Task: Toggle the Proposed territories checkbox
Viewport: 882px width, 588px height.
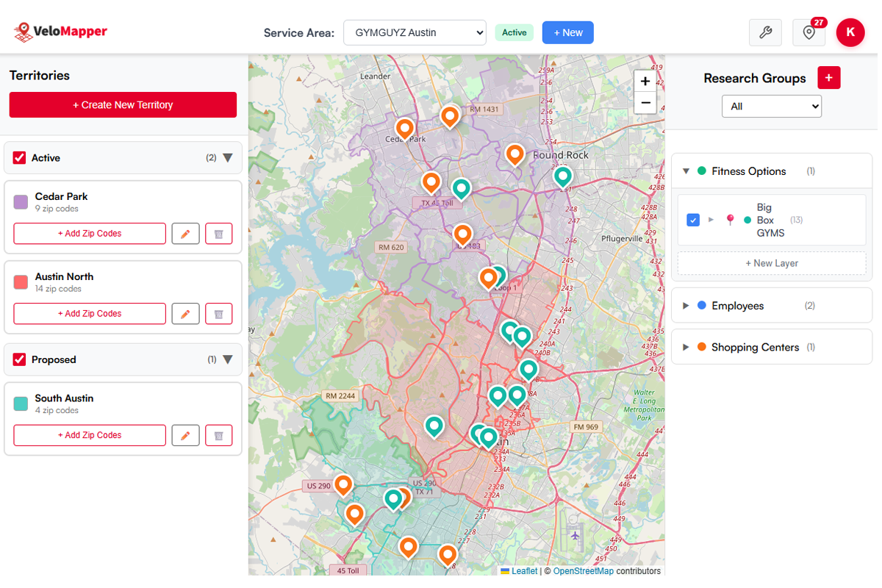Action: pyautogui.click(x=20, y=359)
